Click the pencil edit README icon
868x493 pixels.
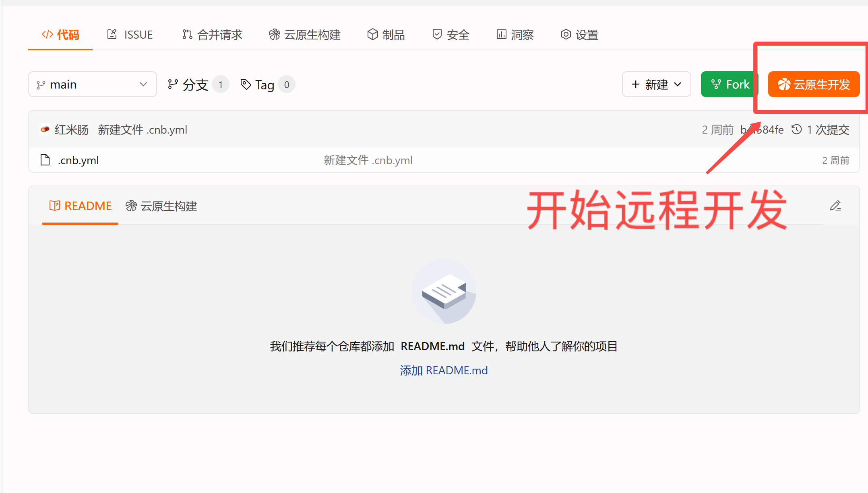pos(835,206)
